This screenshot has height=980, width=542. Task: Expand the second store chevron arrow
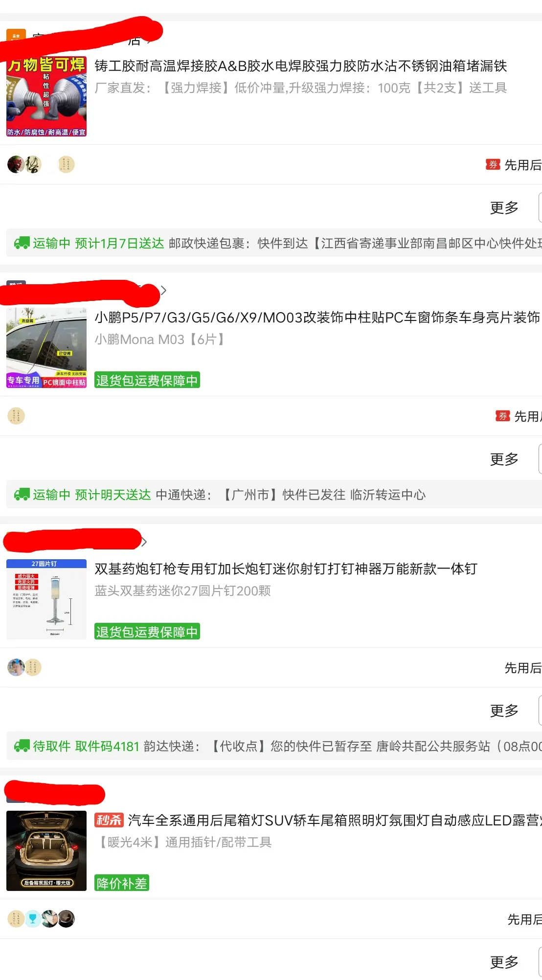tap(163, 291)
